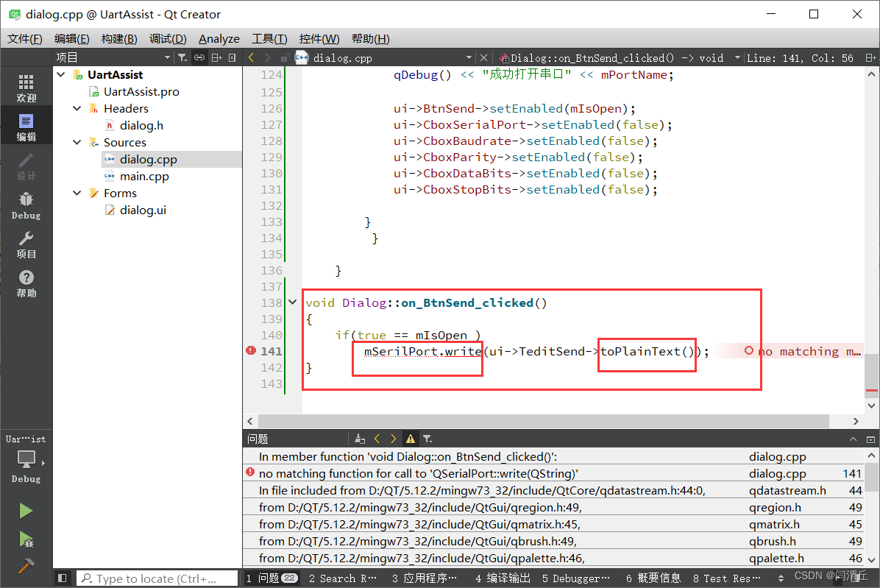880x588 pixels.
Task: Go to next item in issues pane
Action: [394, 439]
